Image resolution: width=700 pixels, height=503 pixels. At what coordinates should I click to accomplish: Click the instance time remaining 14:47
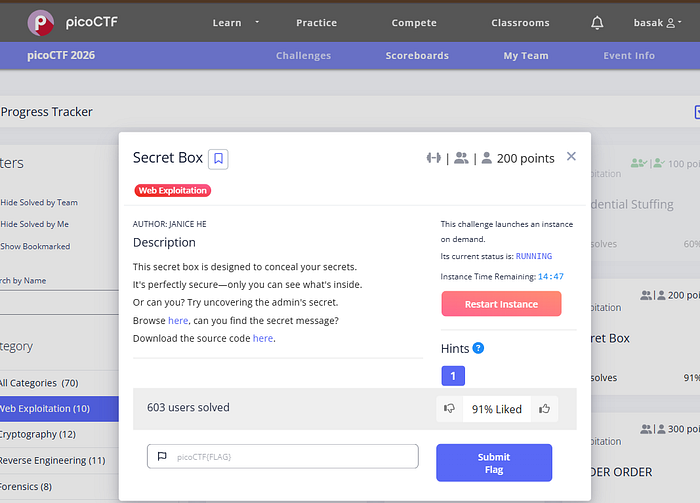click(x=550, y=277)
